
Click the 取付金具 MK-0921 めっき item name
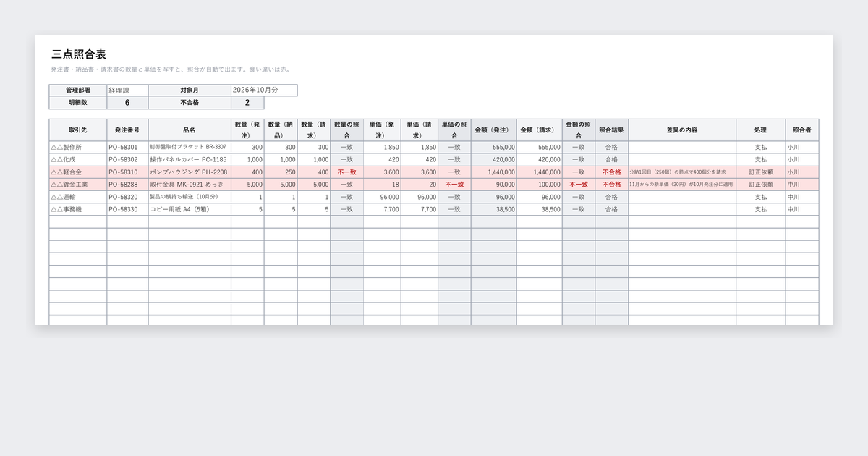click(190, 185)
